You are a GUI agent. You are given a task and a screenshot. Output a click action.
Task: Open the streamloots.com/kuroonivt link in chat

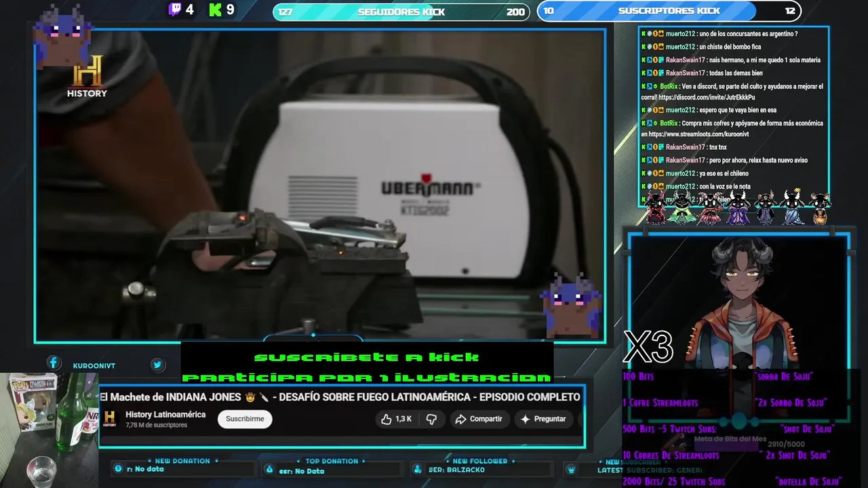(698, 134)
